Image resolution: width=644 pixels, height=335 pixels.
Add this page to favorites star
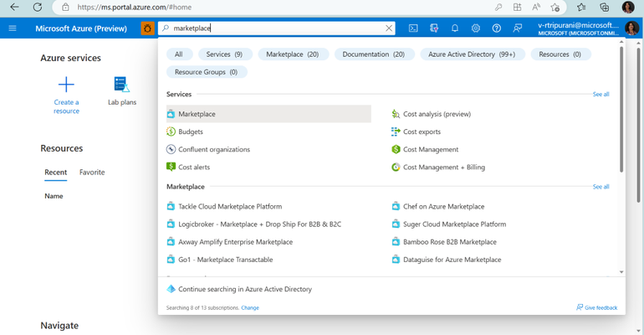click(x=555, y=7)
